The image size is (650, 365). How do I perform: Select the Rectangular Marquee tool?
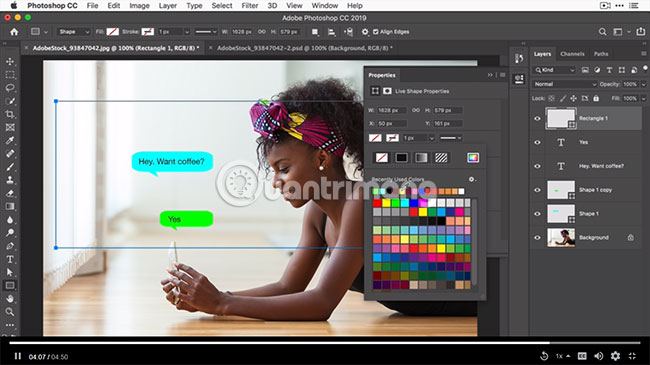[10, 75]
